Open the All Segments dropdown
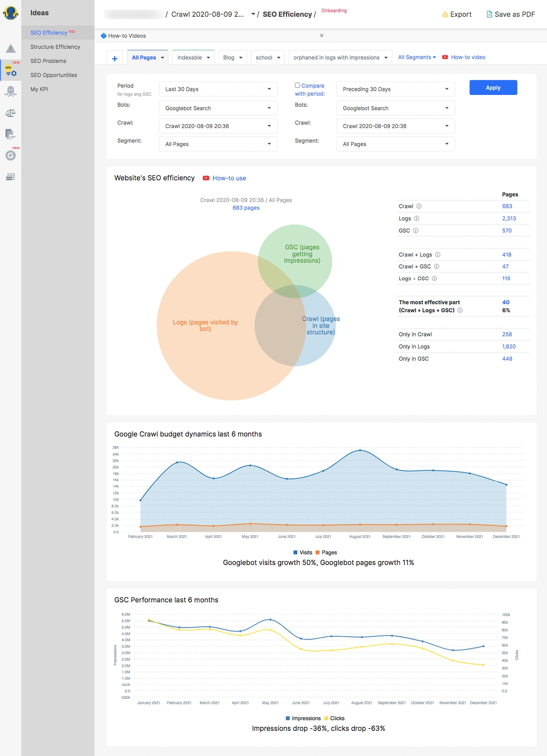 coord(417,57)
